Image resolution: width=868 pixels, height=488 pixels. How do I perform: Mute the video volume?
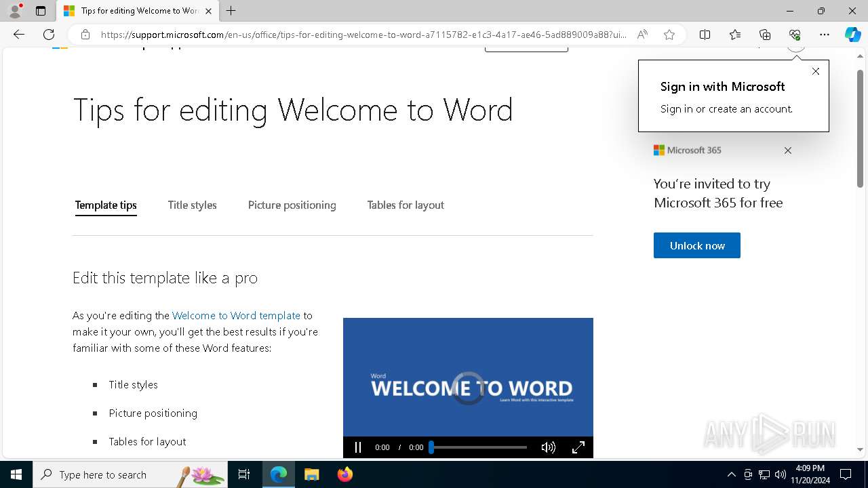[x=549, y=447]
